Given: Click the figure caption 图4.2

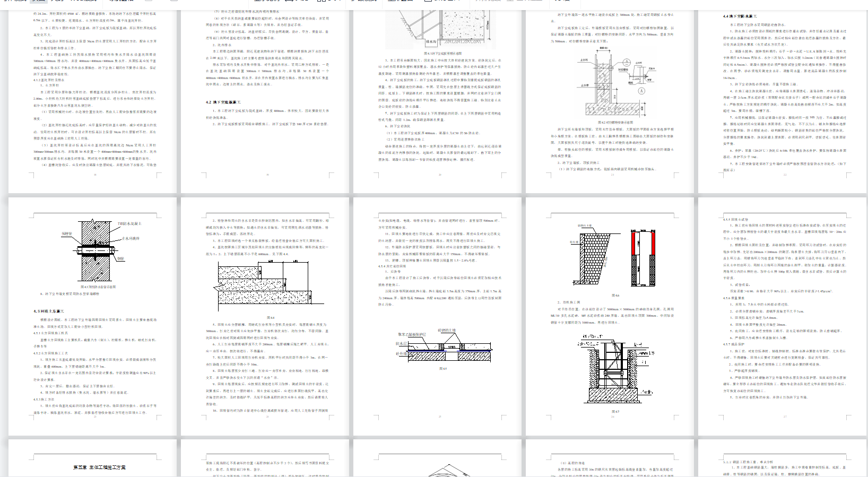Looking at the screenshot, I should tap(615, 123).
